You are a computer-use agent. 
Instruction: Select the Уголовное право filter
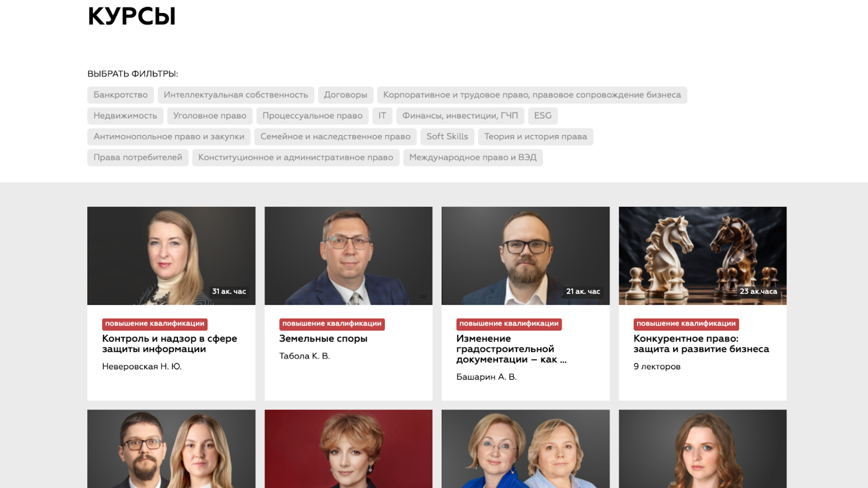coord(210,115)
